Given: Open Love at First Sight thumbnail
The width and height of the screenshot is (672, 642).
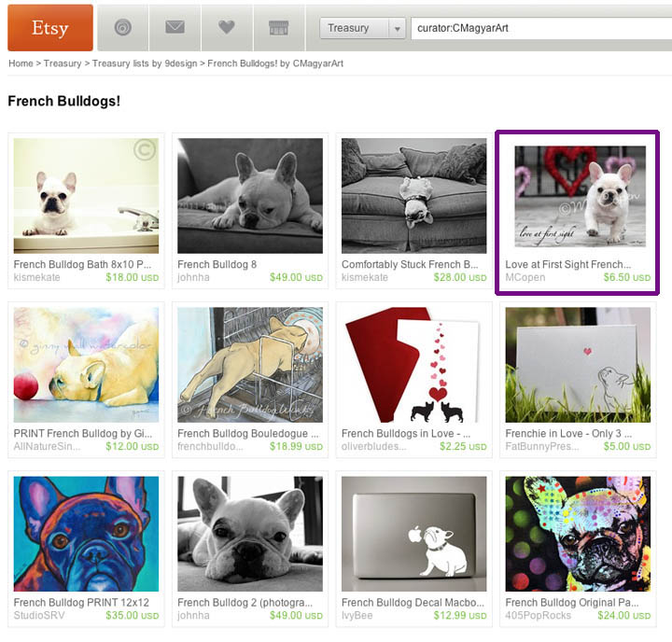Looking at the screenshot, I should 581,196.
